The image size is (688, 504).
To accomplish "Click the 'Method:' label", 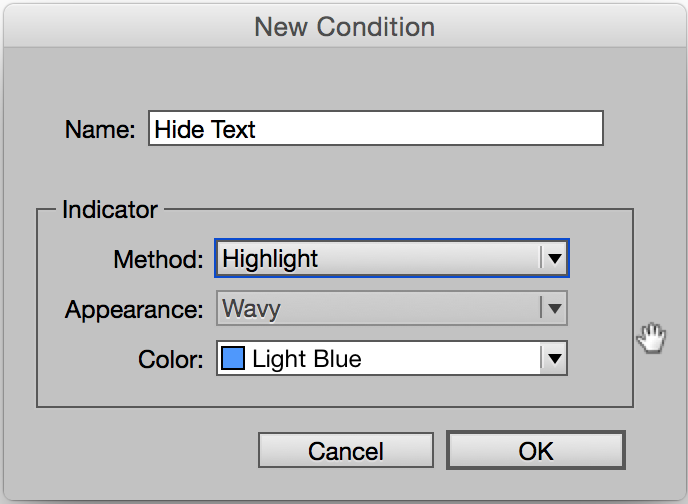I will pyautogui.click(x=158, y=259).
